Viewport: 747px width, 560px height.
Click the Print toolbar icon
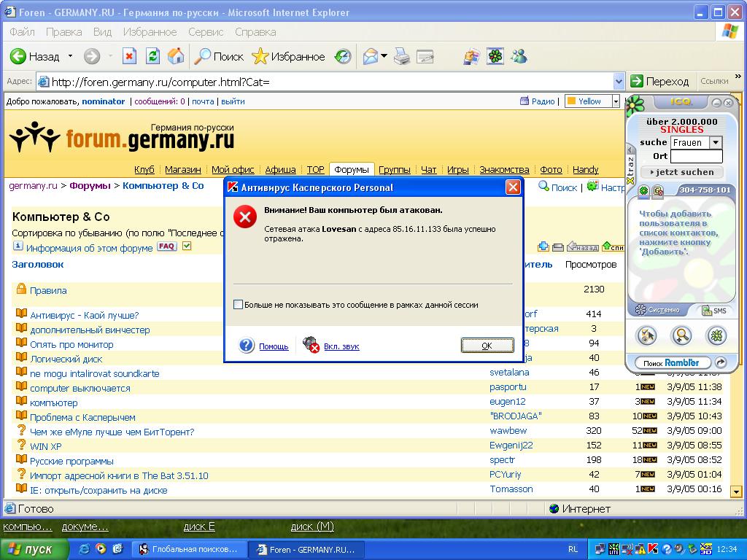tap(402, 56)
